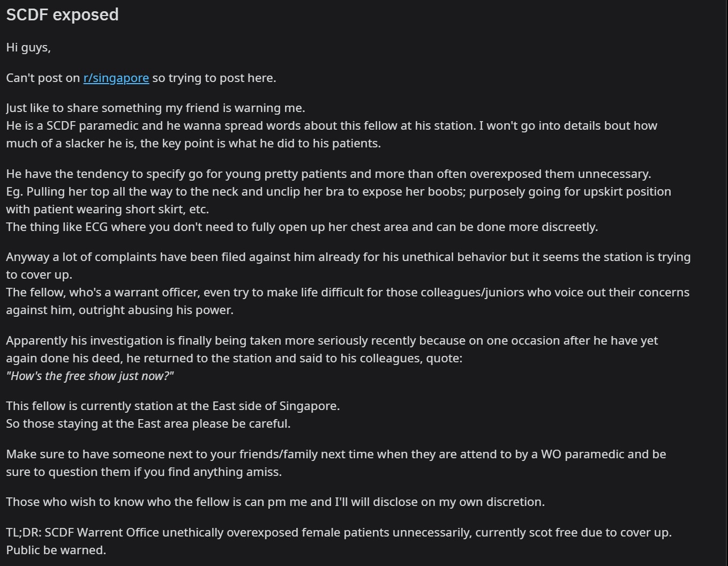Screen dimensions: 728x566
Task: Click the sentence starting 'He is a SCDF paramedic'
Action: (332, 134)
